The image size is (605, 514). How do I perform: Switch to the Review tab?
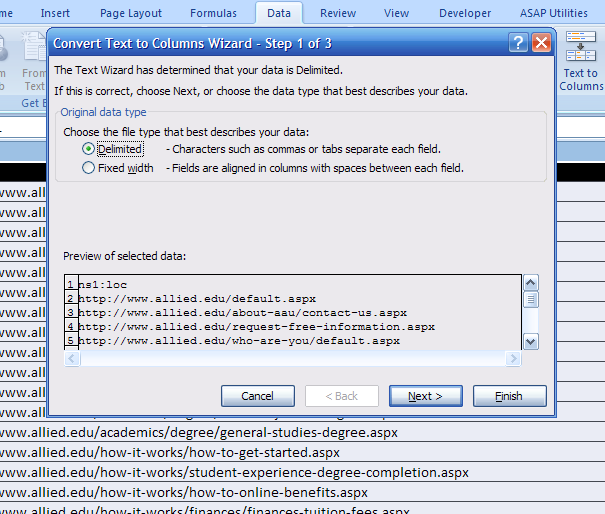[x=338, y=13]
